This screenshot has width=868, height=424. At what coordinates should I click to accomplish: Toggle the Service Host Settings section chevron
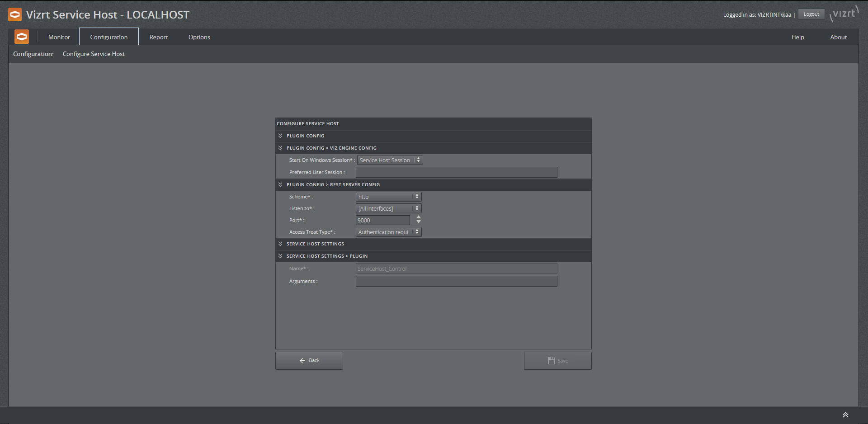click(x=280, y=244)
